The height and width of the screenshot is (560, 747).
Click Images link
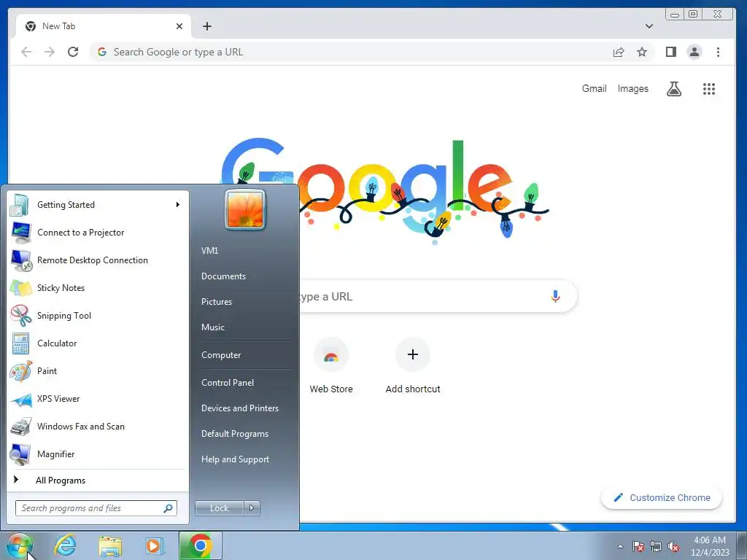tap(632, 88)
